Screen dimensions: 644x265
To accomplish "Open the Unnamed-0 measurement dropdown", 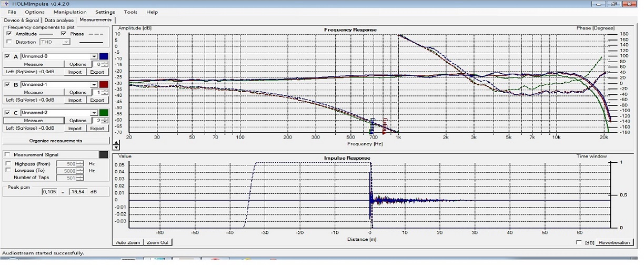I will coord(94,56).
